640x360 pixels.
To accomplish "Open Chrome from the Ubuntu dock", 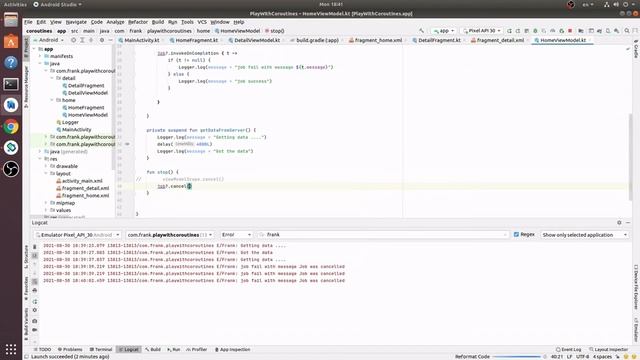I will point(11,127).
